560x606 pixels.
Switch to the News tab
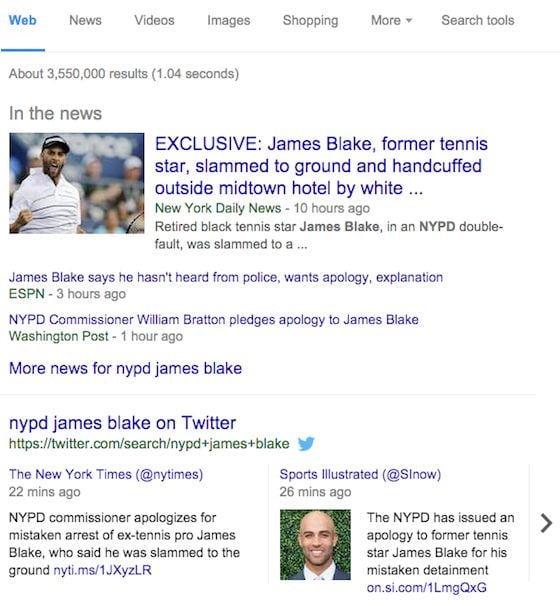coord(85,20)
